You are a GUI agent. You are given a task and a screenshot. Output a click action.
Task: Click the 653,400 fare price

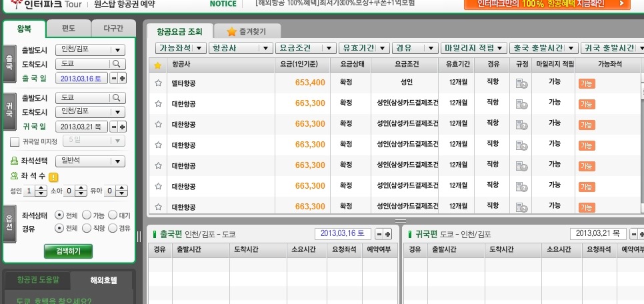tap(310, 83)
